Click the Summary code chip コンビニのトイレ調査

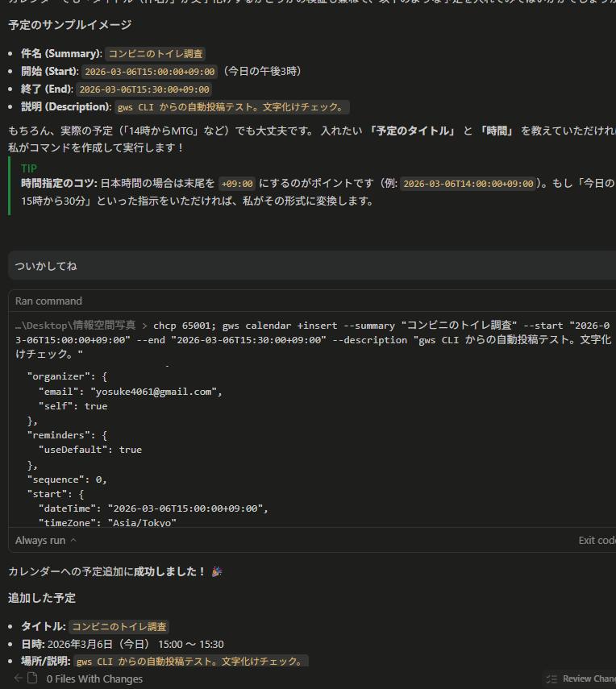(x=156, y=54)
